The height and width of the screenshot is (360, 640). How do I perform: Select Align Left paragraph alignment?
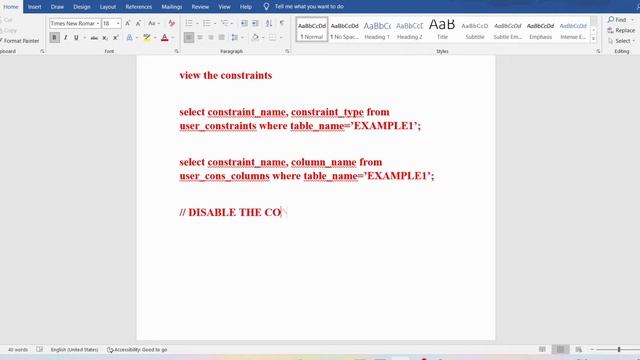click(x=189, y=38)
